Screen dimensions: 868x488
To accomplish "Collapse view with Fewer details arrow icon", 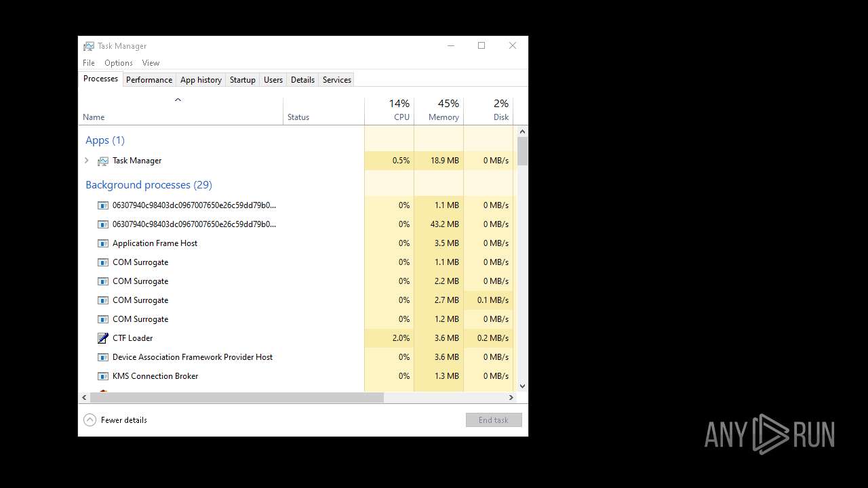I will pos(90,420).
